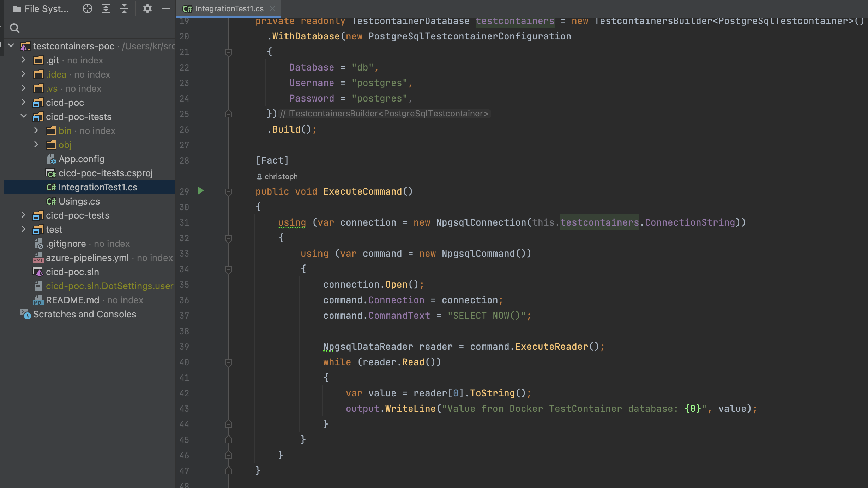Click the file tree search field

71,28
